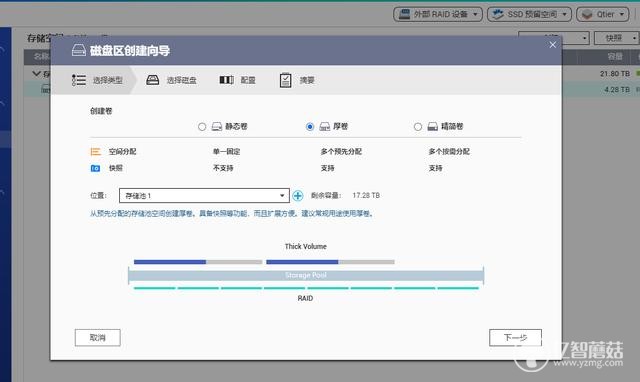Open the Qtier dropdown menu
The width and height of the screenshot is (640, 382).
[603, 14]
